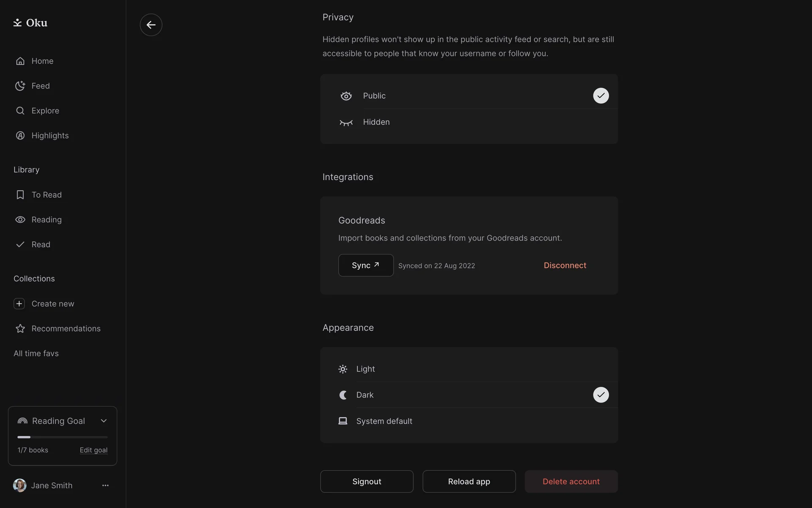Open Explore search icon in sidebar
This screenshot has height=508, width=812.
pos(20,111)
